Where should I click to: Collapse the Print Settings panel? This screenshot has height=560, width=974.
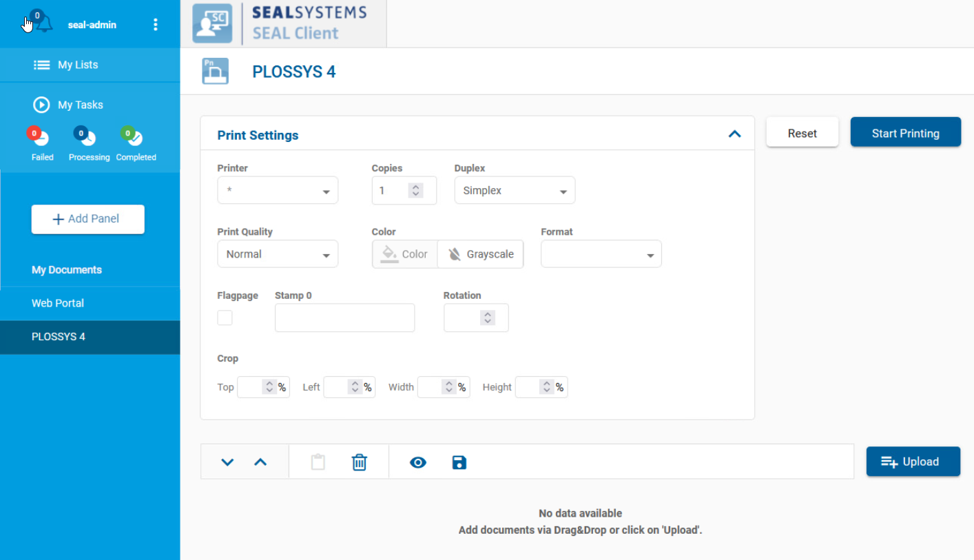(x=734, y=134)
